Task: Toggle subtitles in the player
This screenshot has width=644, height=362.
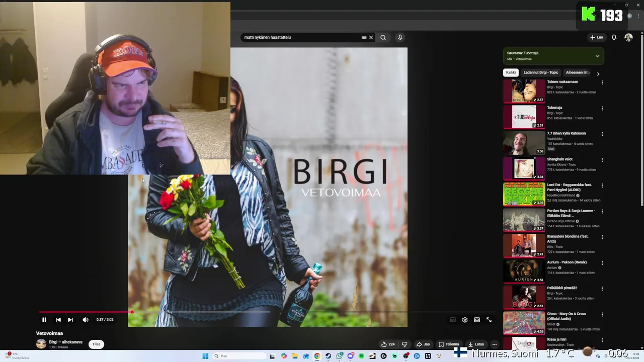Action: click(453, 320)
